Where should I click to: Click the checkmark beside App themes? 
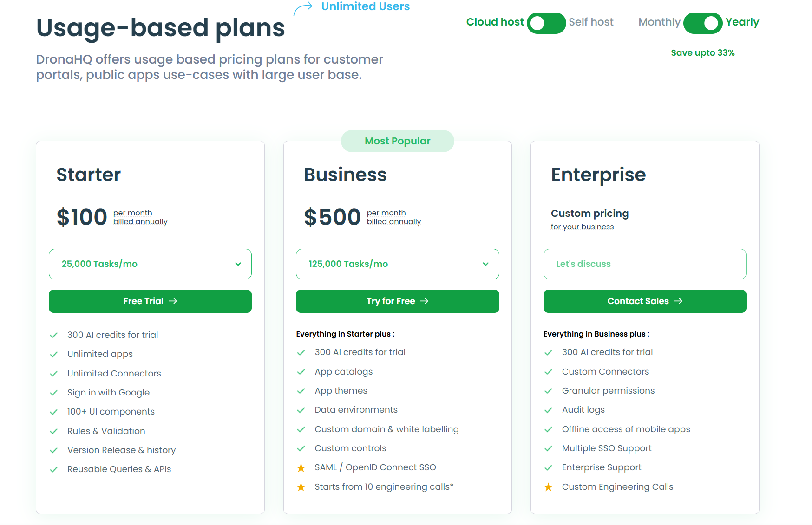(x=301, y=391)
